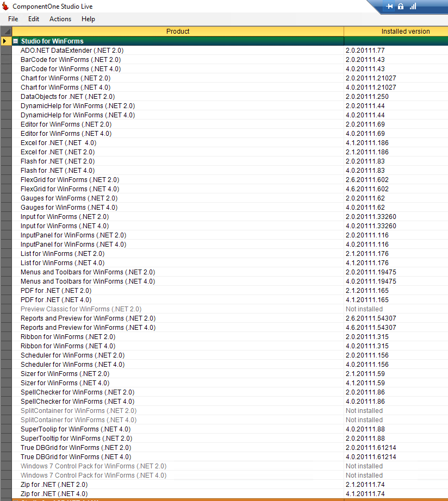Click the current-row arrow indicator on the Studio for WinForms row
The height and width of the screenshot is (501, 448).
coord(5,41)
